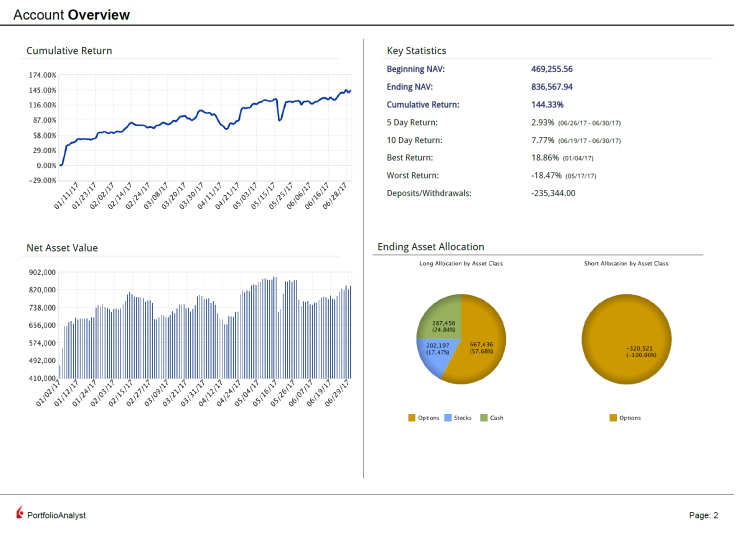Click the -29.00% y-axis label
Viewport: 736px width, 533px height.
pyautogui.click(x=42, y=181)
